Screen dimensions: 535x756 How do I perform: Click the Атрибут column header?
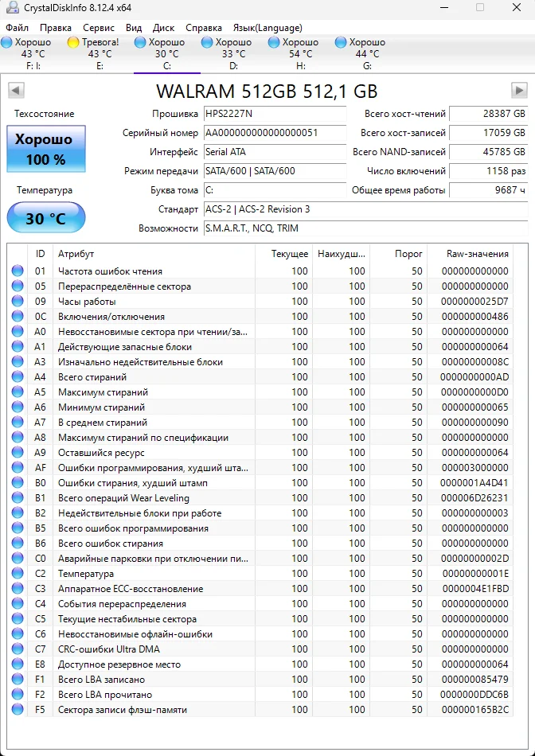click(x=154, y=254)
